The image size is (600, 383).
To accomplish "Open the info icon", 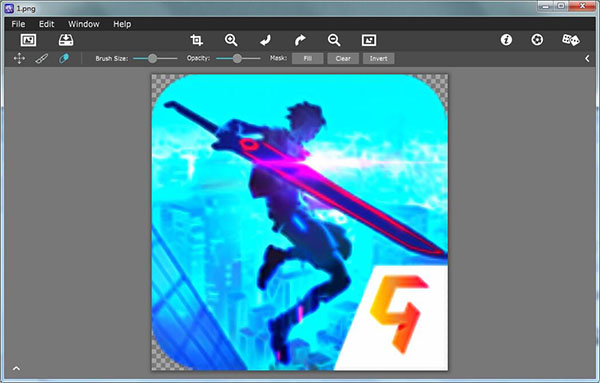I will click(506, 40).
